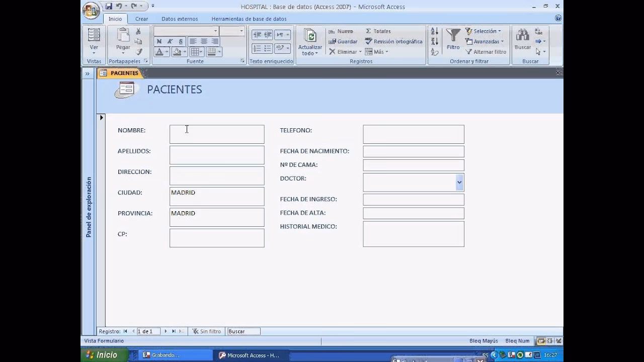This screenshot has width=644, height=362.
Task: Toggle center text alignment
Action: 204,41
